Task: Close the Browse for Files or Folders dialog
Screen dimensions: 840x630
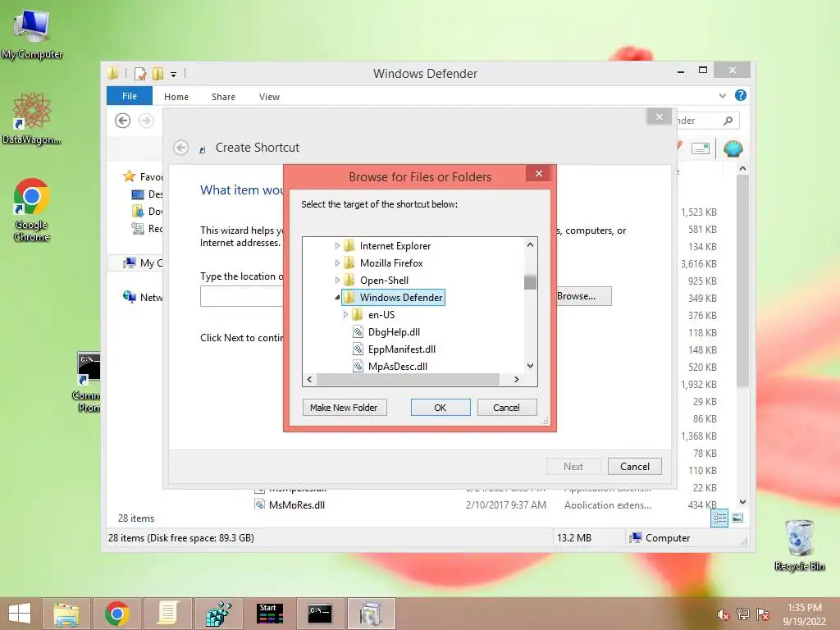Action: [x=538, y=173]
